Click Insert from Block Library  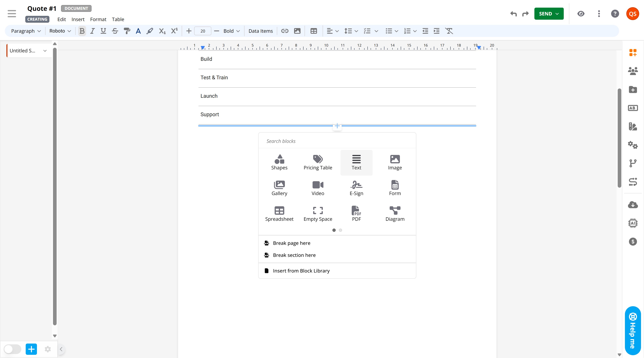point(301,271)
